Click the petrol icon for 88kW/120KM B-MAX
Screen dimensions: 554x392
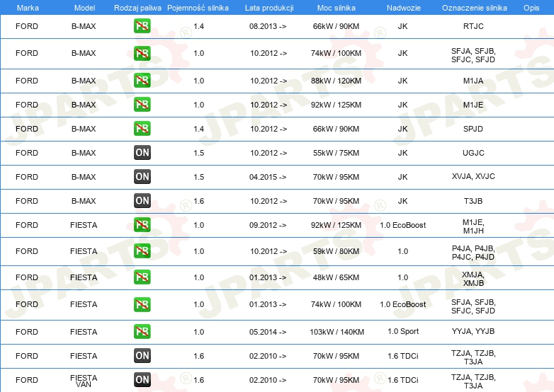[142, 81]
